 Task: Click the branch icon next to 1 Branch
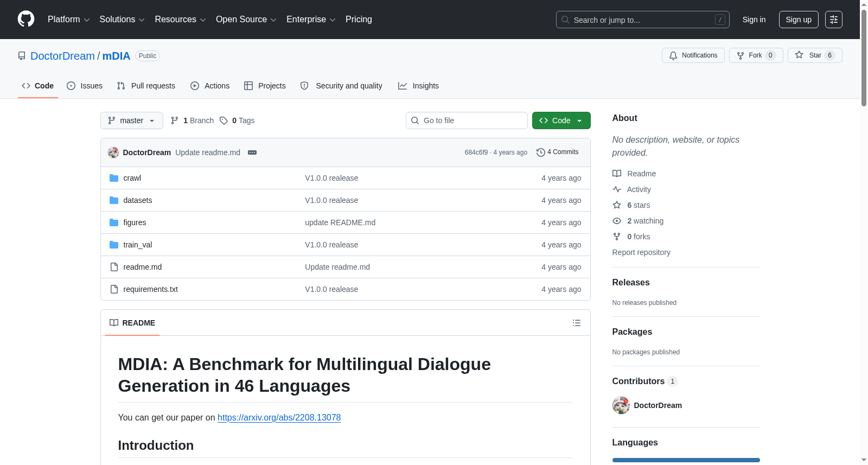tap(175, 120)
